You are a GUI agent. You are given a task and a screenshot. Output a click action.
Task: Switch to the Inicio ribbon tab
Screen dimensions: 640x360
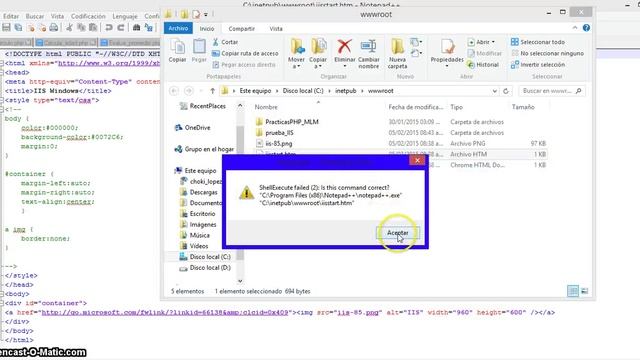(207, 29)
